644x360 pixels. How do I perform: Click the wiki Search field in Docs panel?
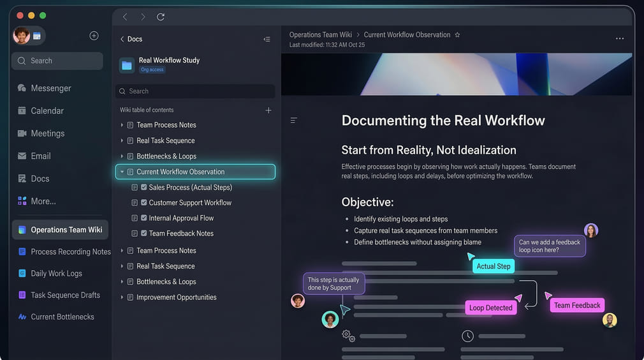pyautogui.click(x=195, y=91)
